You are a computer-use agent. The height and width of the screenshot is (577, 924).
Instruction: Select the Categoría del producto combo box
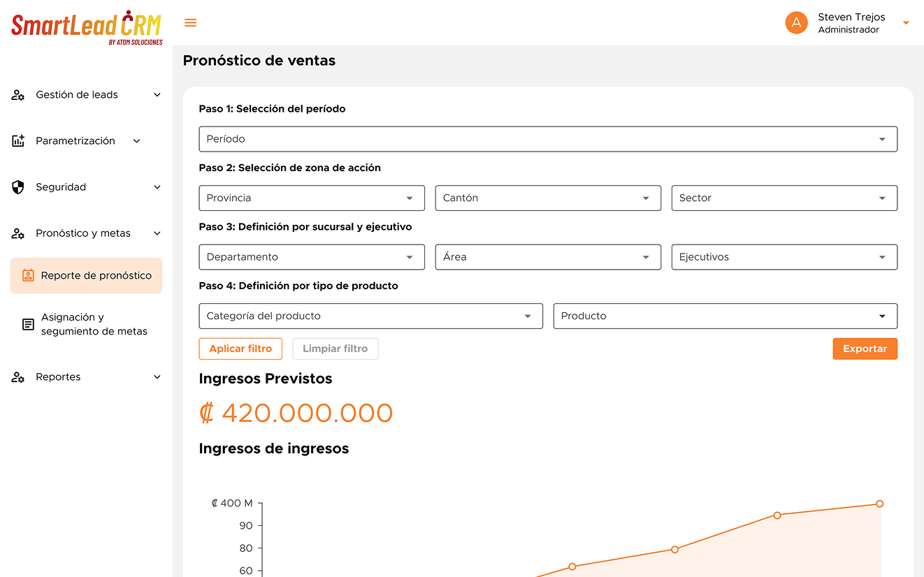coord(370,316)
